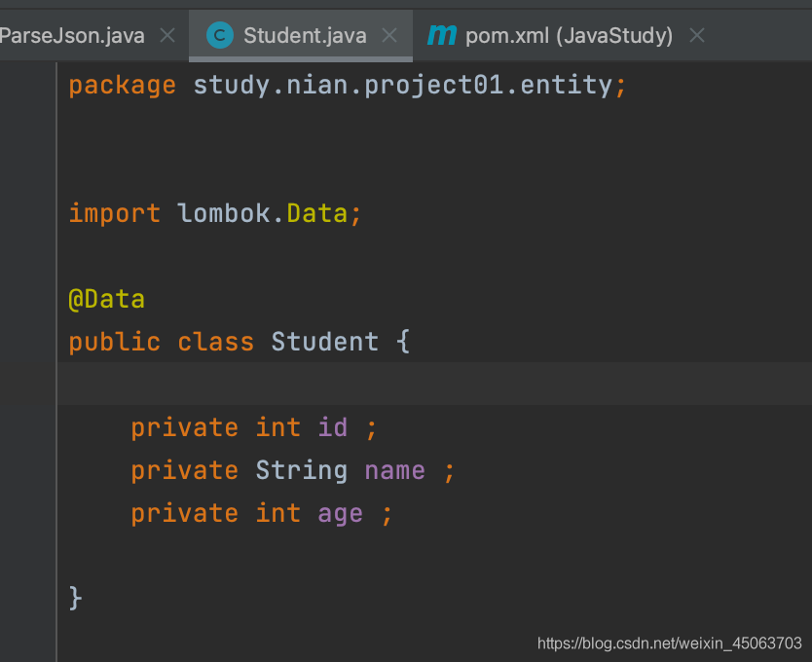812x662 pixels.
Task: Click the Java class icon on Student.java tab
Action: pos(218,35)
